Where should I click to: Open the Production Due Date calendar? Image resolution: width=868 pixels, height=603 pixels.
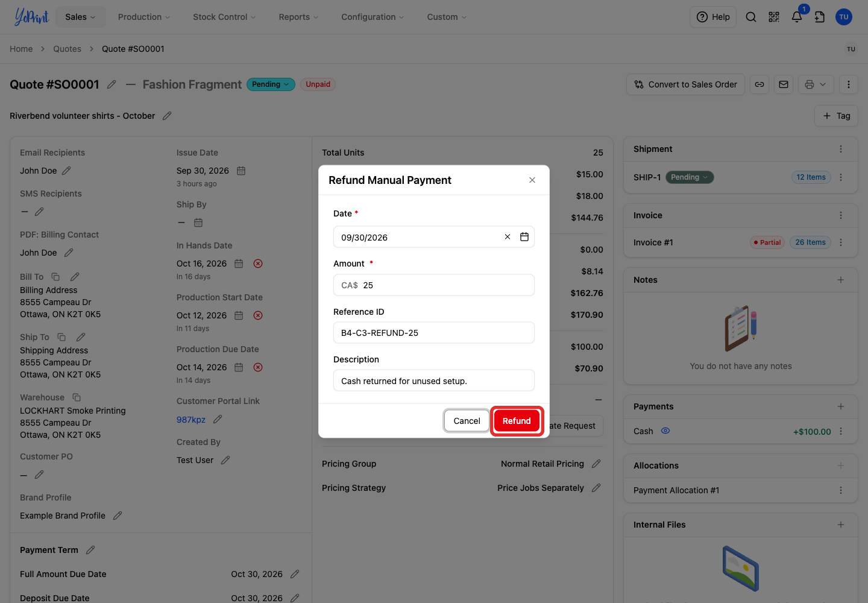point(239,367)
